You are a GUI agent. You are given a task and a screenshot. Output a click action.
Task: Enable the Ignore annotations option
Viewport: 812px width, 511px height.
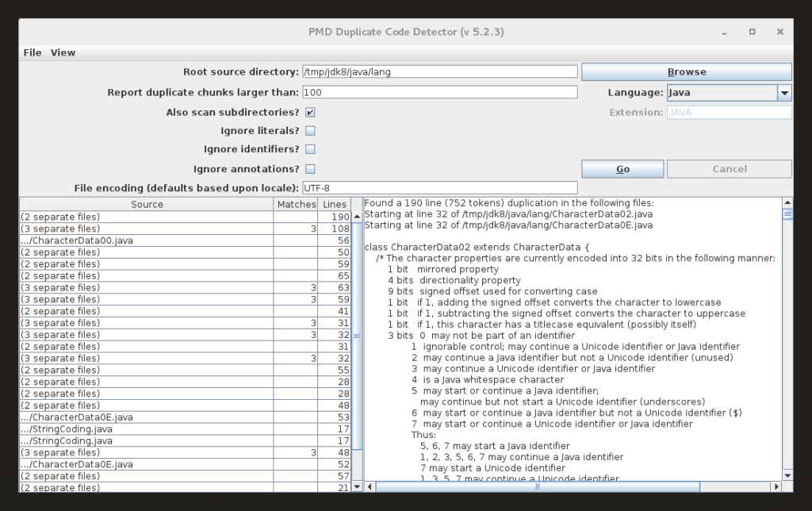point(310,168)
